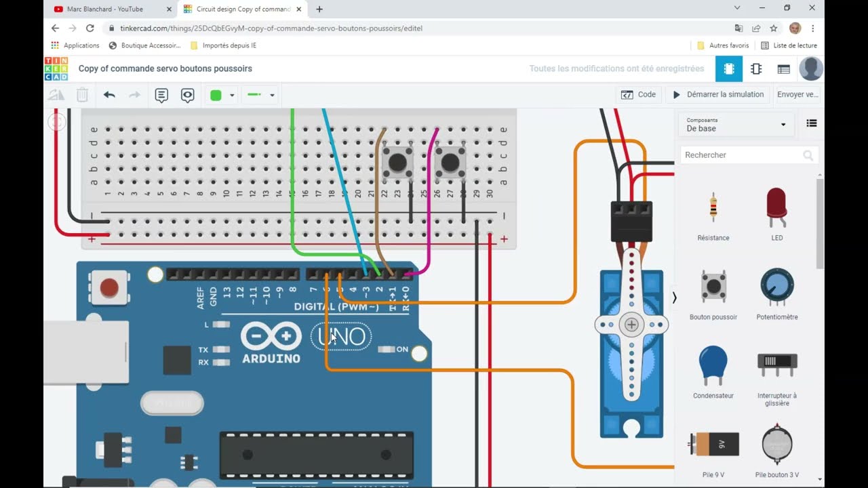The image size is (868, 488).
Task: Click the zoom-to-fit view icon
Action: (57, 122)
